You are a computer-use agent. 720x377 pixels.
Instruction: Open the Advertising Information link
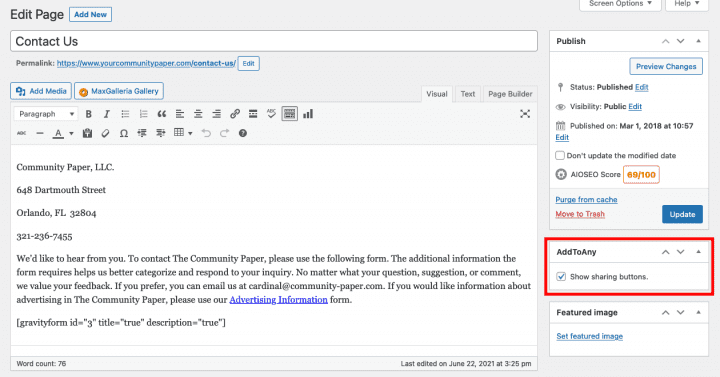click(x=278, y=300)
